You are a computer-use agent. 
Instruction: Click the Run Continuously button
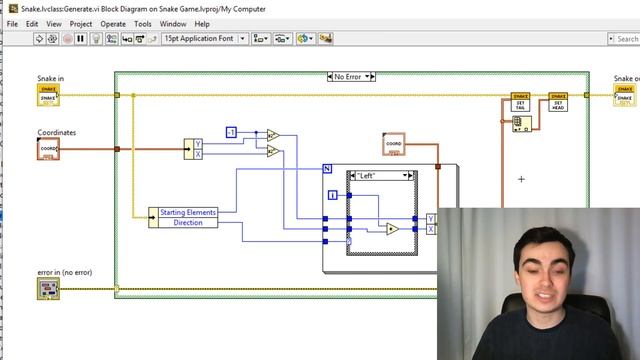[x=52, y=39]
